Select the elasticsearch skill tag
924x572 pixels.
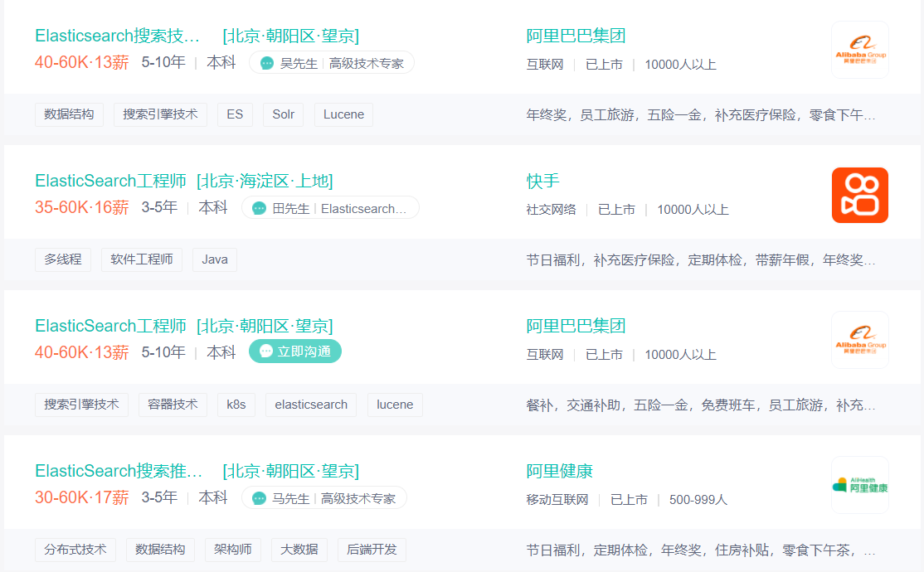(x=311, y=405)
